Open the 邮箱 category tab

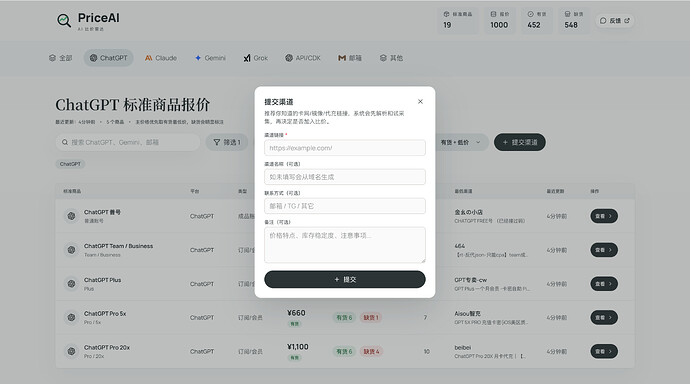(x=350, y=58)
